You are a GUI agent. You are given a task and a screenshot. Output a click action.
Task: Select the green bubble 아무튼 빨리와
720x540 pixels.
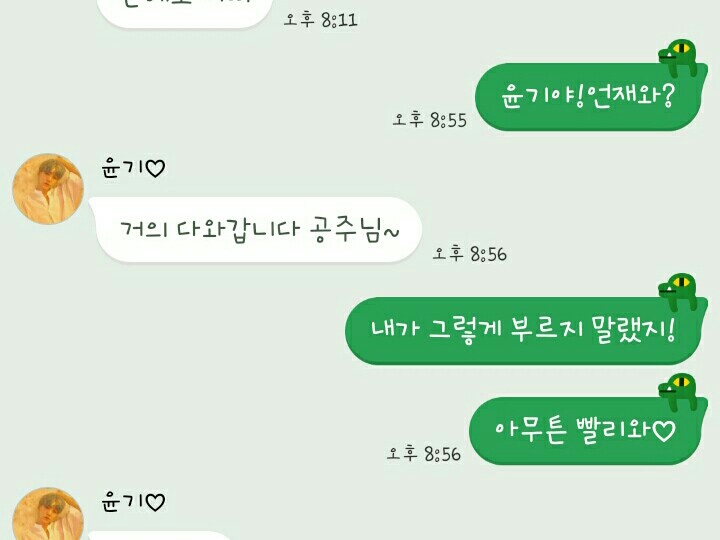coord(588,431)
